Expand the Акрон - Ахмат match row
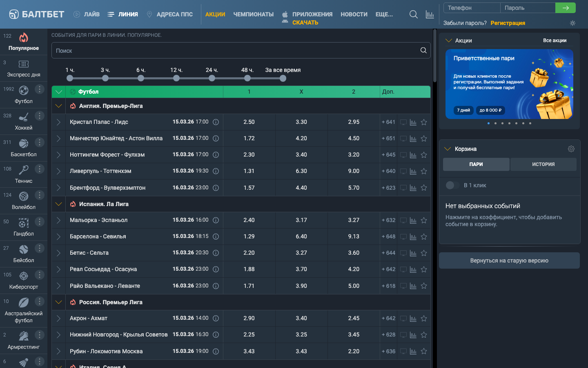This screenshot has width=588, height=368. tap(59, 319)
